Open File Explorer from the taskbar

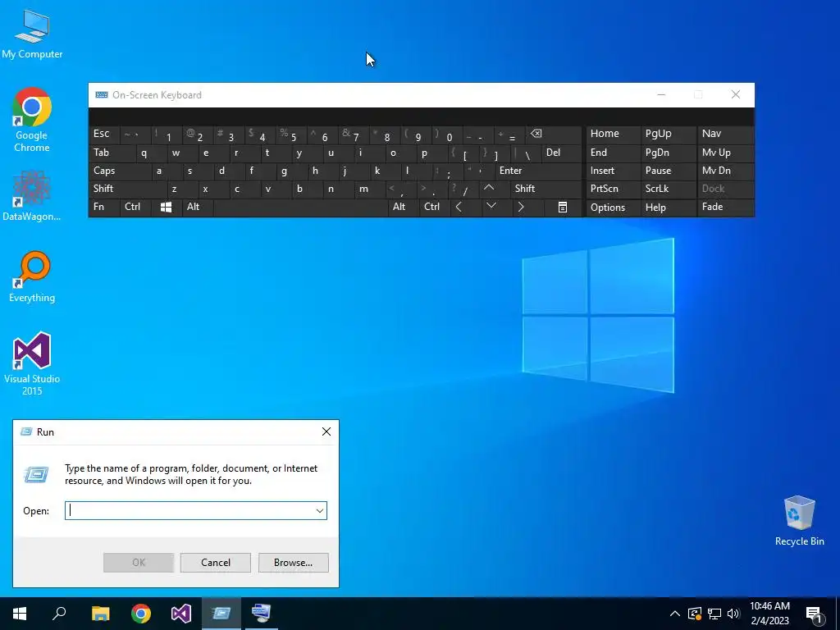100,614
